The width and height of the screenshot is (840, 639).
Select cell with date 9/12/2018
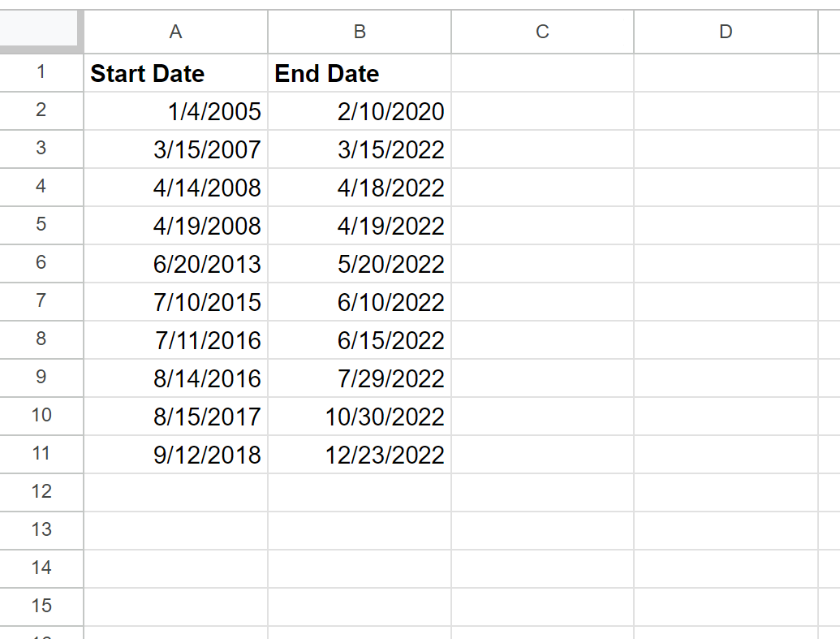(x=176, y=455)
